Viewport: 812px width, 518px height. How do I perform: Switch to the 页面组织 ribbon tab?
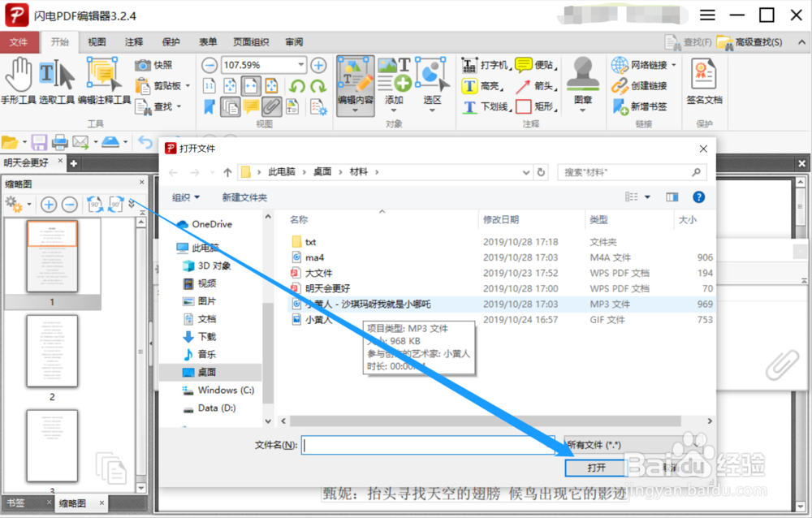coord(251,42)
